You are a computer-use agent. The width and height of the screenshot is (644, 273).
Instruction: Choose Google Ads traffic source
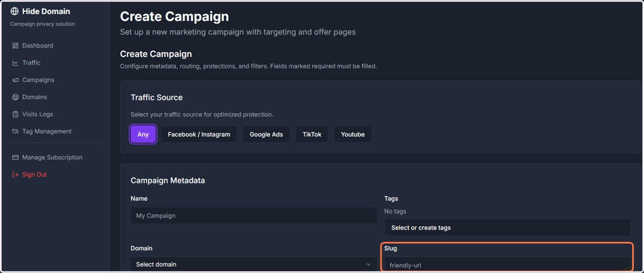pyautogui.click(x=266, y=134)
